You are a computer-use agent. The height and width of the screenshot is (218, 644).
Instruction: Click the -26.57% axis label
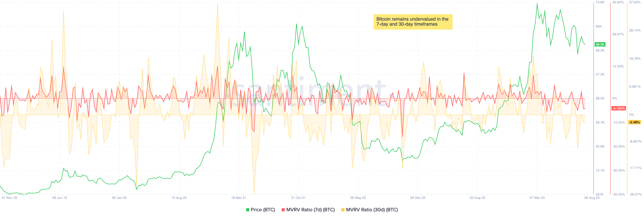[635, 194]
